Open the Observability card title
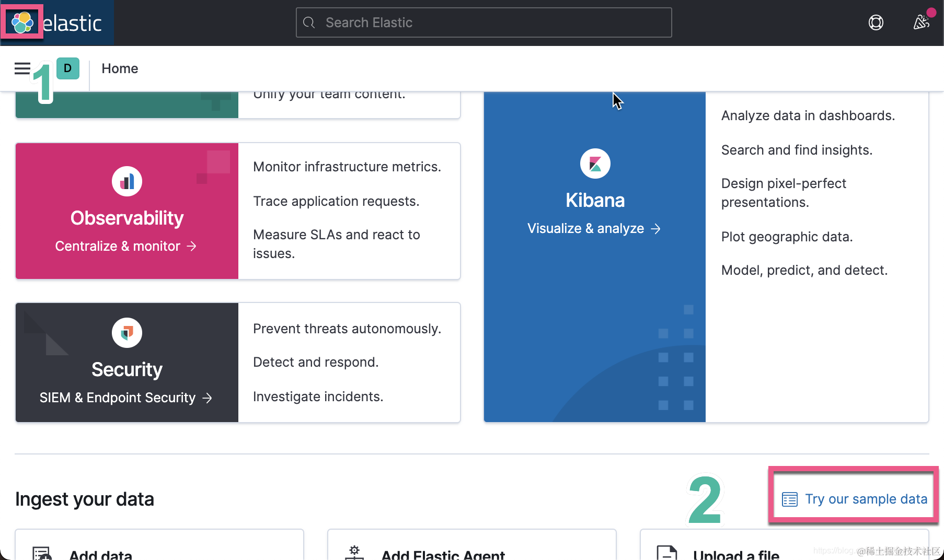This screenshot has width=944, height=560. [127, 218]
